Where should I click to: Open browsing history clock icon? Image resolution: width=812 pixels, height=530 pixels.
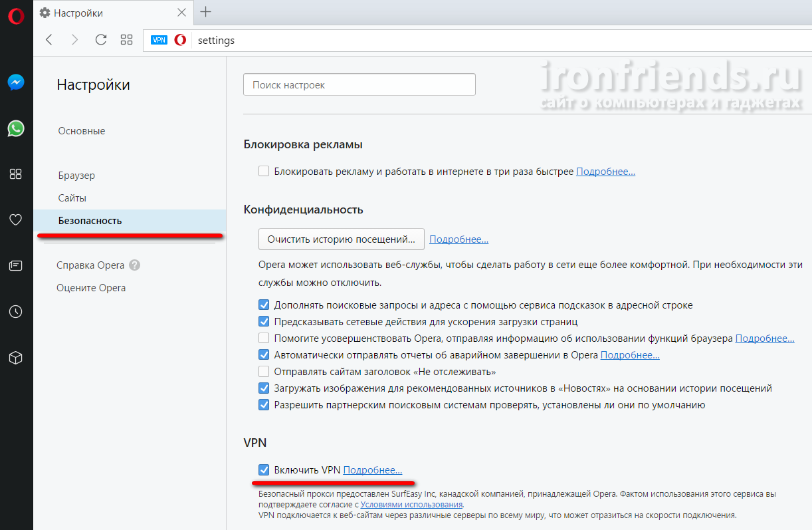coord(16,312)
